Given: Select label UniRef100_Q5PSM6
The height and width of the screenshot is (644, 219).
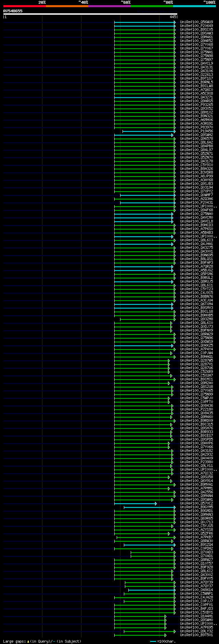Looking at the screenshot, I should click(x=196, y=274).
